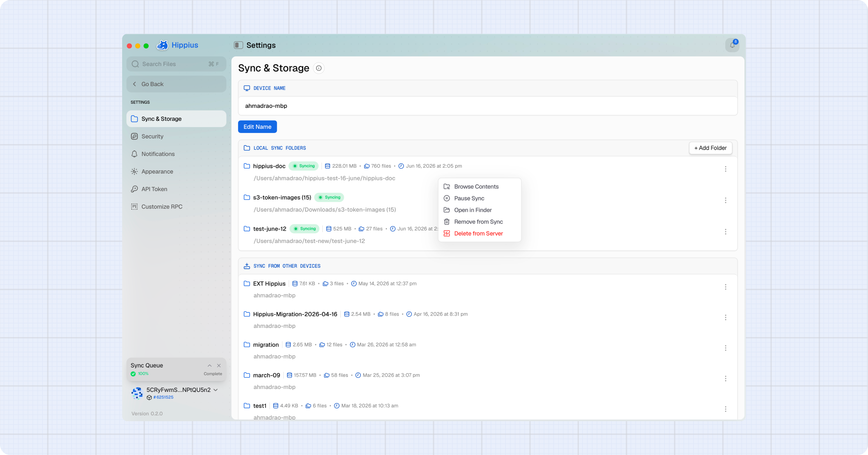The image size is (868, 455).
Task: Open kebab menu for migration folder
Action: pyautogui.click(x=725, y=348)
